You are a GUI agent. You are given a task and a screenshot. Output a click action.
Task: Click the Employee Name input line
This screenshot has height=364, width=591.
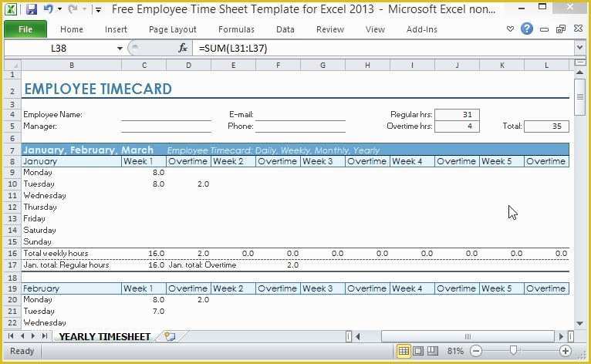(166, 115)
